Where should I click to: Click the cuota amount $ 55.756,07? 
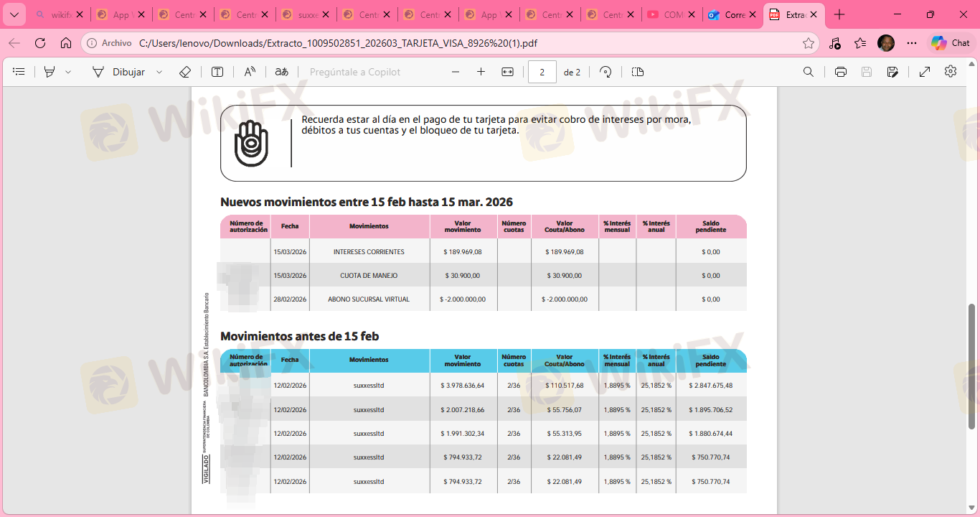pos(565,410)
